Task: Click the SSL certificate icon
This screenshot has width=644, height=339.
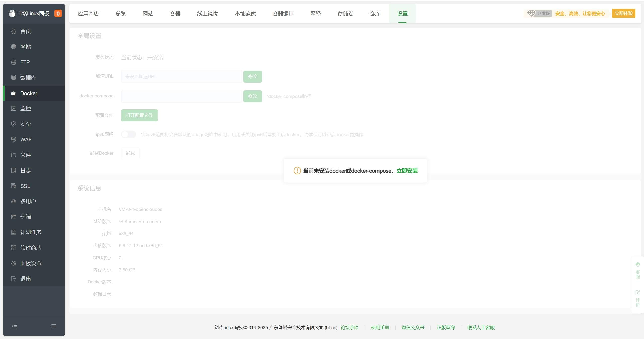Action: 14,186
